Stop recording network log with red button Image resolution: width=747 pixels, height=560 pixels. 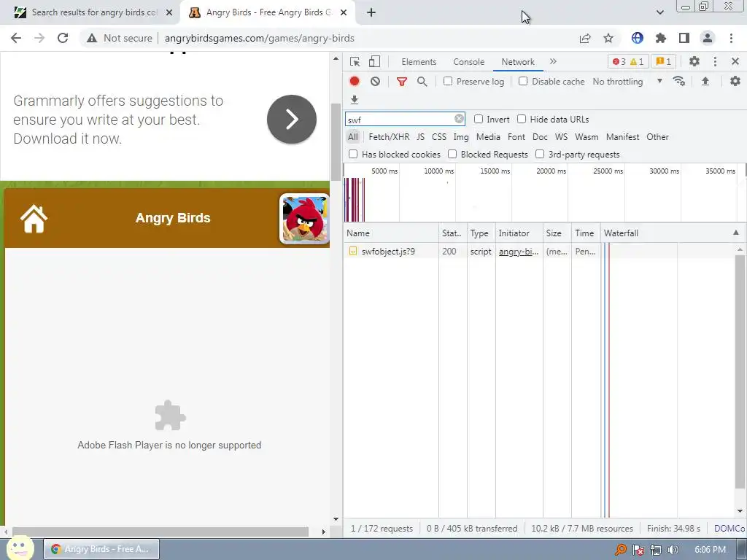coord(355,82)
